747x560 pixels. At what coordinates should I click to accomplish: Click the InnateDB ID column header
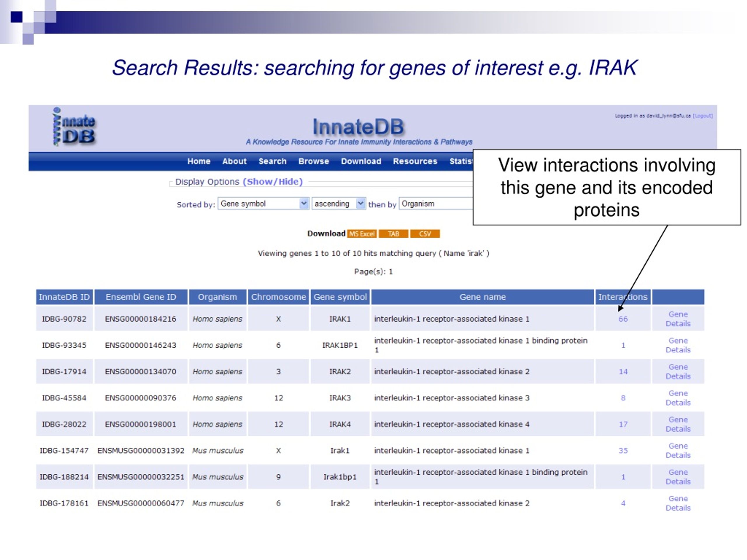click(64, 297)
